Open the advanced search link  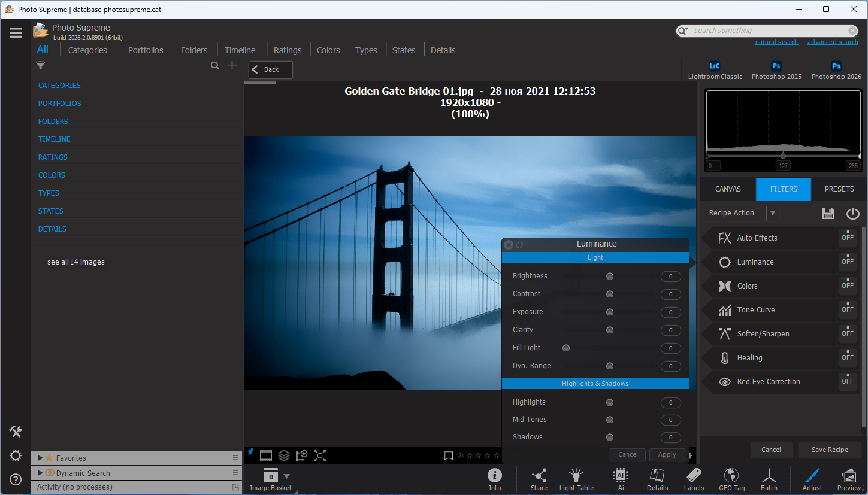[832, 42]
